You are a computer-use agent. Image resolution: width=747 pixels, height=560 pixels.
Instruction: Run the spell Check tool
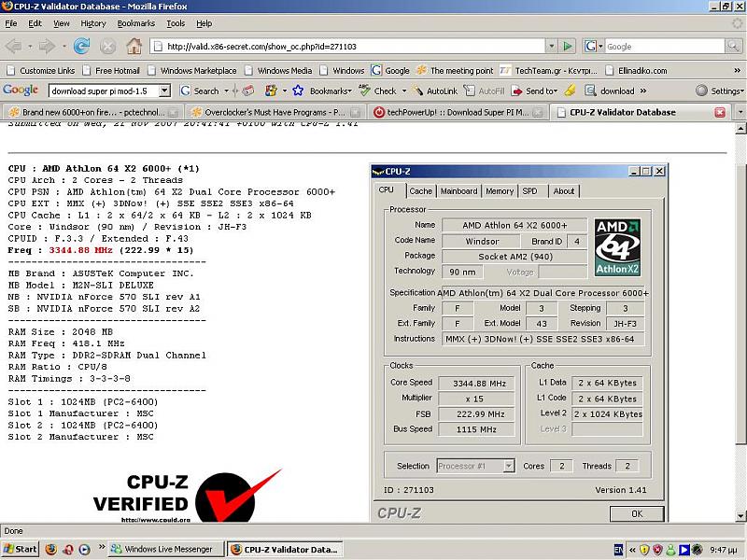click(x=377, y=91)
